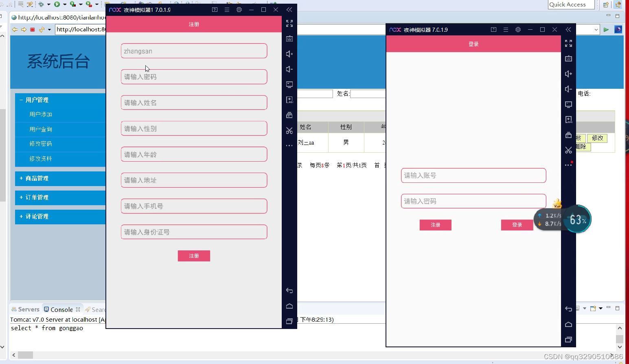The width and height of the screenshot is (629, 364).
Task: Open 修改密码 in the admin sidebar
Action: click(41, 144)
